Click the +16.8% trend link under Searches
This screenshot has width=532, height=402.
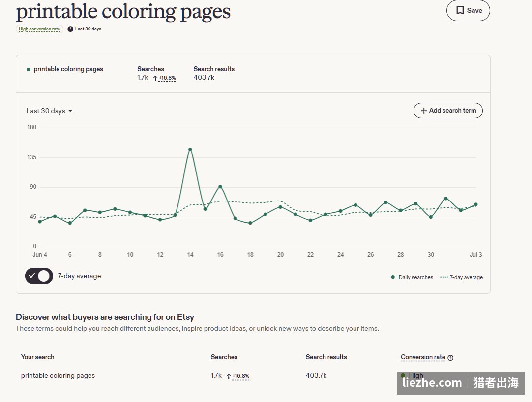pyautogui.click(x=167, y=78)
